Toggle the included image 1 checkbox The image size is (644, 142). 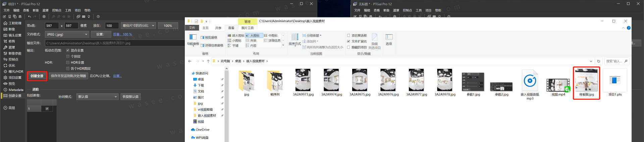tap(47, 109)
